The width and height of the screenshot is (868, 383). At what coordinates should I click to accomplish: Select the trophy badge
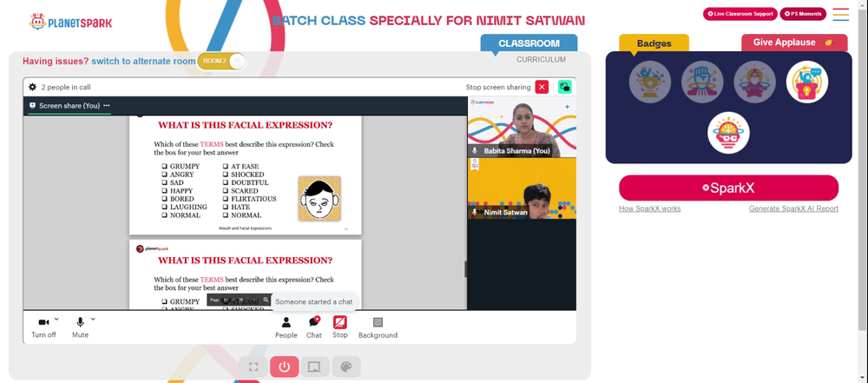(650, 82)
